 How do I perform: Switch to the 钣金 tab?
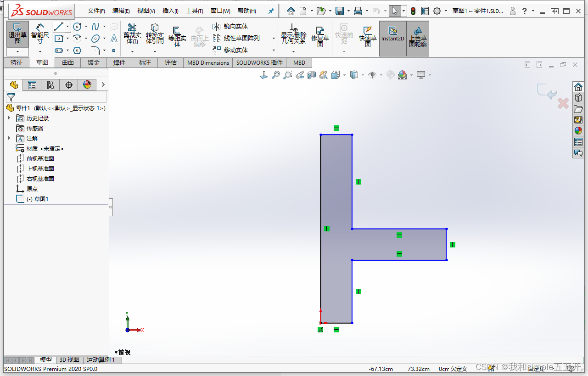point(94,62)
